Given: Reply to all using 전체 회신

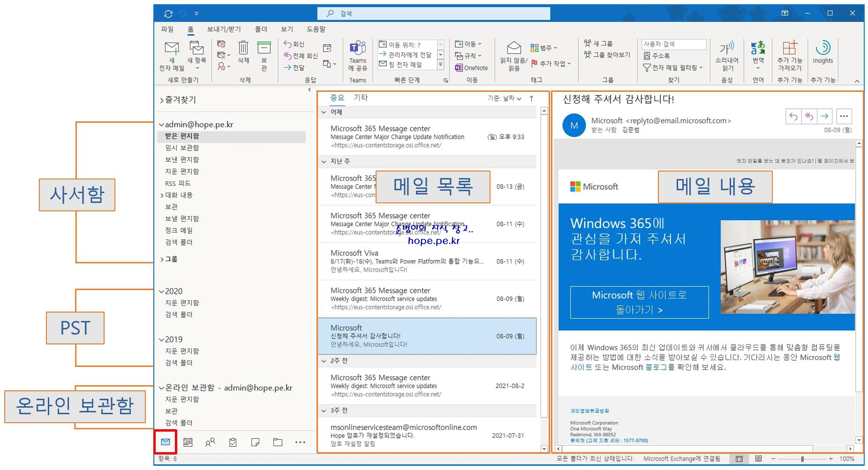Looking at the screenshot, I should point(301,56).
